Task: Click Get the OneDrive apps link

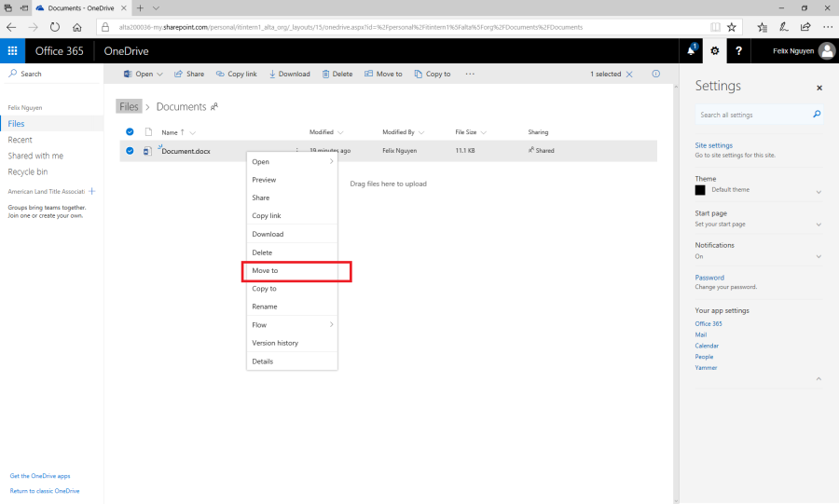Action: click(39, 476)
